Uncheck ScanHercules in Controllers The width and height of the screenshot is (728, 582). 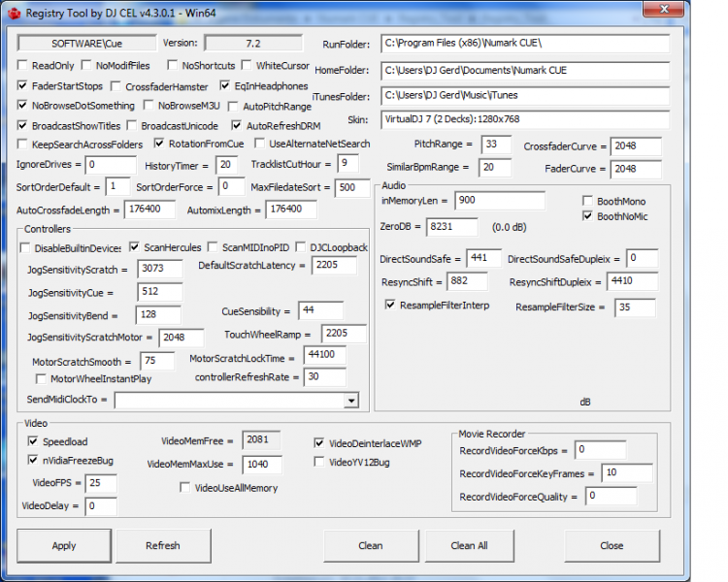click(x=135, y=247)
